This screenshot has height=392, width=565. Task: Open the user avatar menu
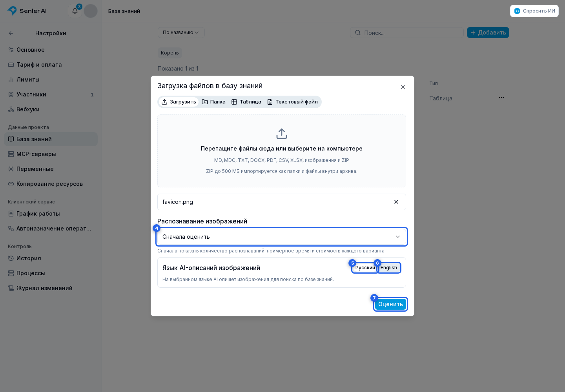pyautogui.click(x=91, y=11)
